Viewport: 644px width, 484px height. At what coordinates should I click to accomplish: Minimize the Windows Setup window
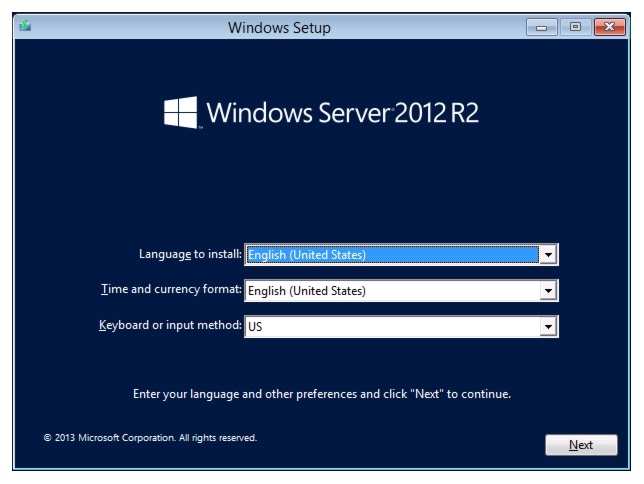[x=541, y=27]
